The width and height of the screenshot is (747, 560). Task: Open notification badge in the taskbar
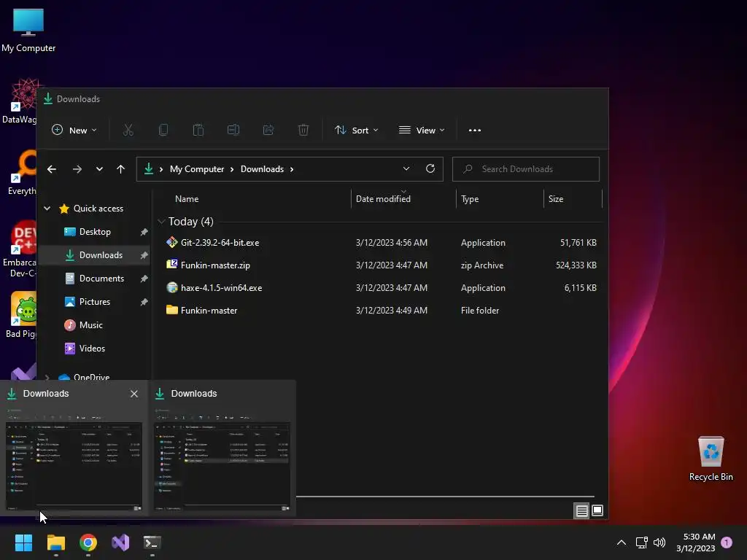click(727, 542)
